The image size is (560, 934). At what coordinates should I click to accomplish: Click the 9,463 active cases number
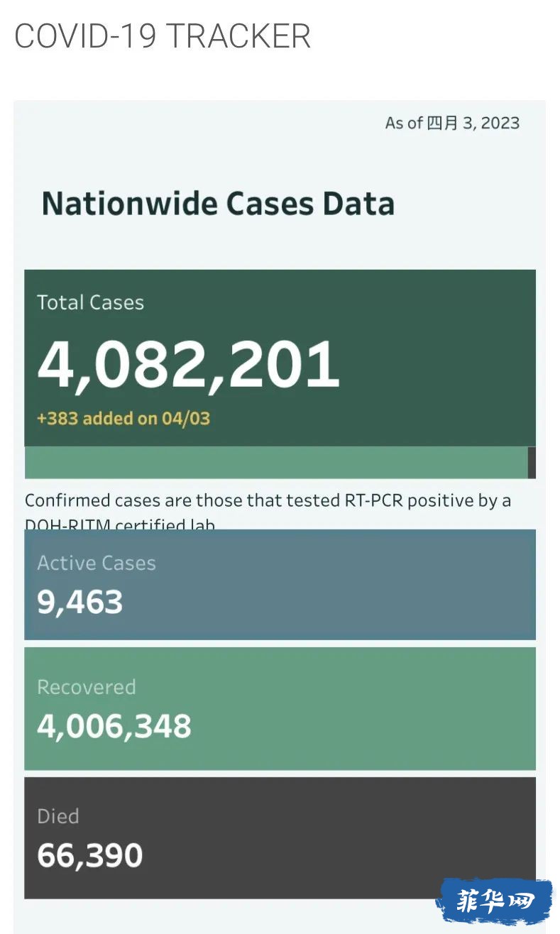tap(79, 603)
